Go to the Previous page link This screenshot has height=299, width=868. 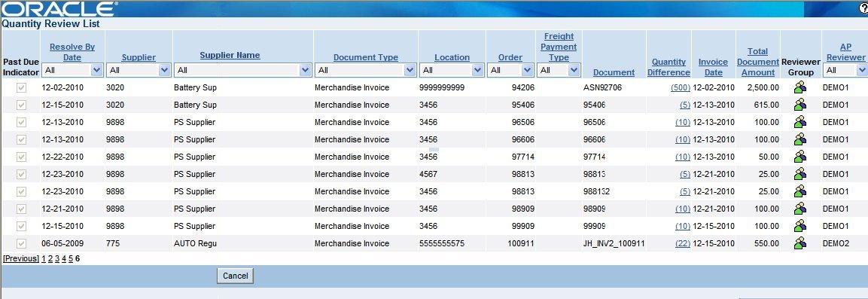click(x=21, y=258)
